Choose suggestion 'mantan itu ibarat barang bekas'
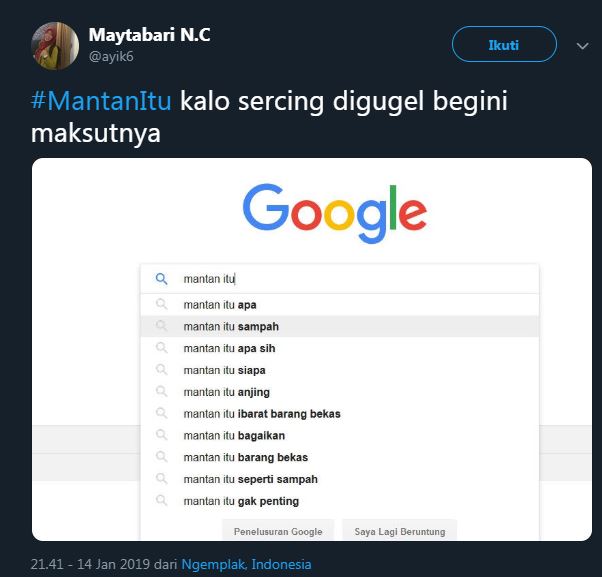This screenshot has height=577, width=602. click(262, 414)
